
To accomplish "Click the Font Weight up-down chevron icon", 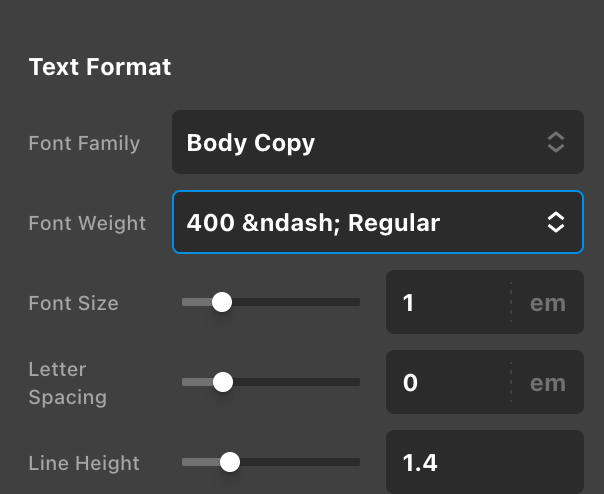I will coord(556,222).
